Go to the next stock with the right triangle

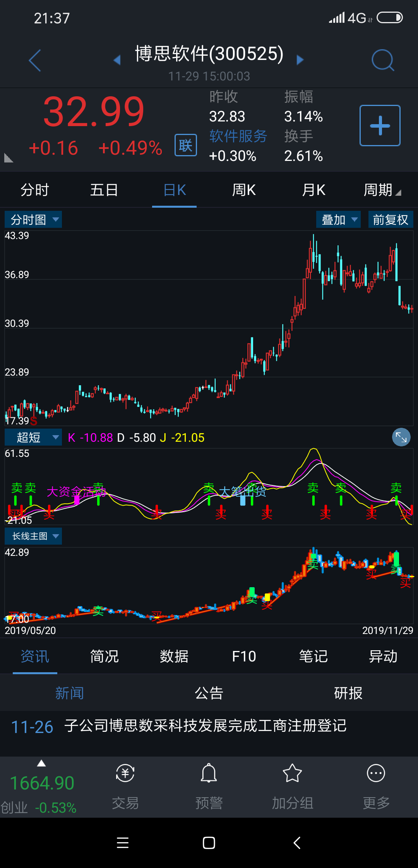point(300,60)
